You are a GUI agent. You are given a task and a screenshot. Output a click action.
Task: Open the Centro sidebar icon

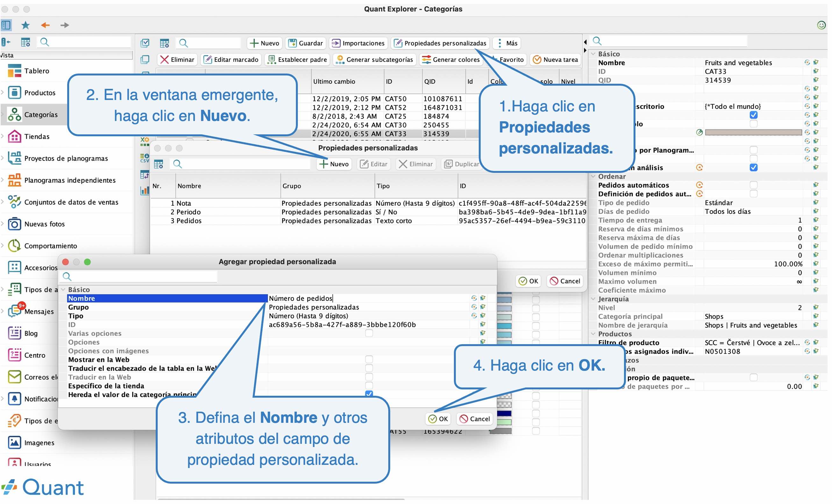pos(14,355)
